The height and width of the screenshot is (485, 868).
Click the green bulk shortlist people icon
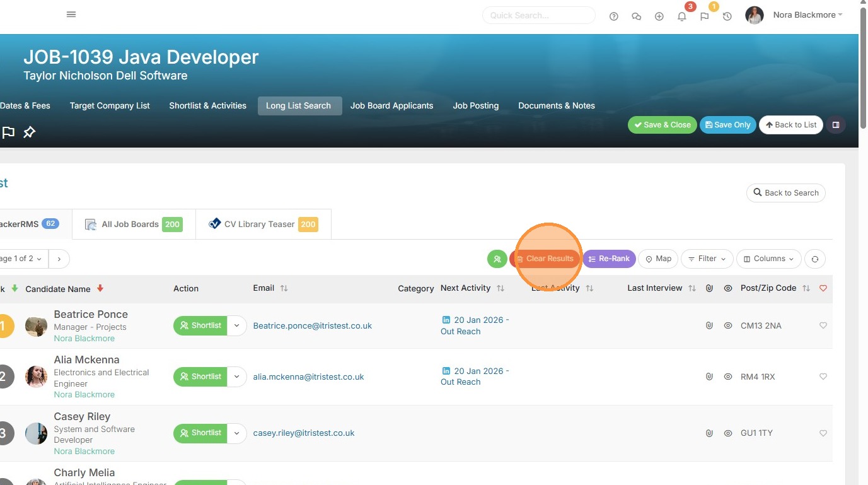pyautogui.click(x=497, y=259)
